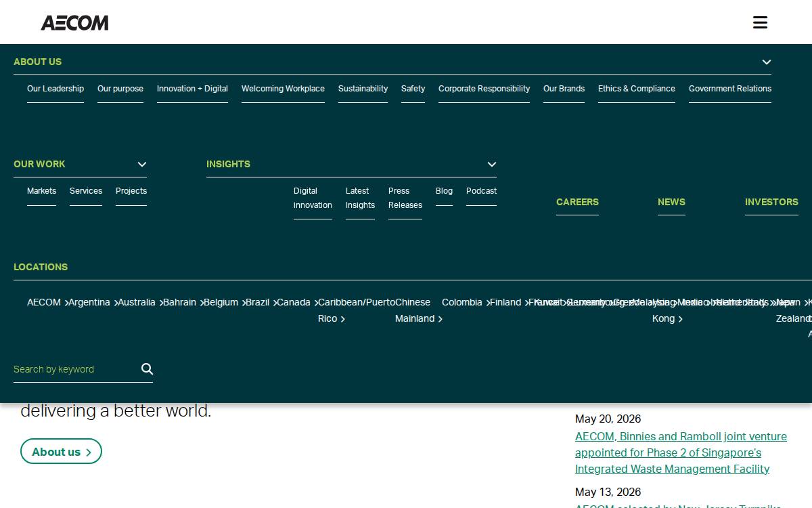Open the Investors menu item

point(771,202)
